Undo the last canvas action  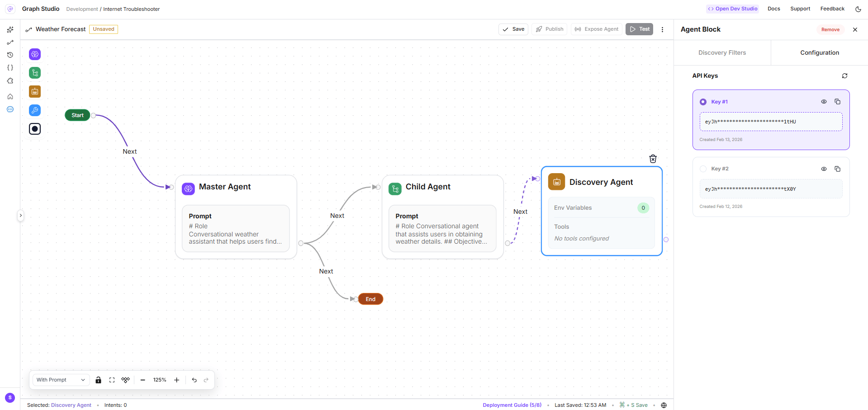coord(194,380)
